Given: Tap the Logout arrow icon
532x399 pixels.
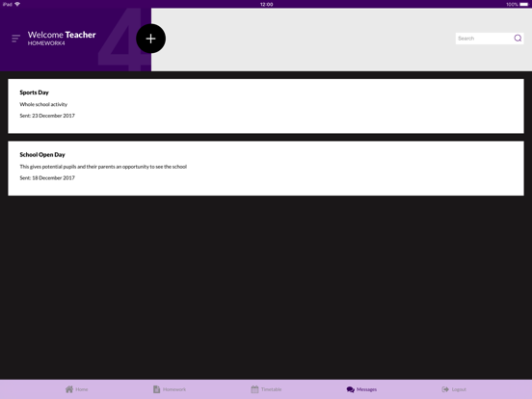Looking at the screenshot, I should pyautogui.click(x=445, y=389).
